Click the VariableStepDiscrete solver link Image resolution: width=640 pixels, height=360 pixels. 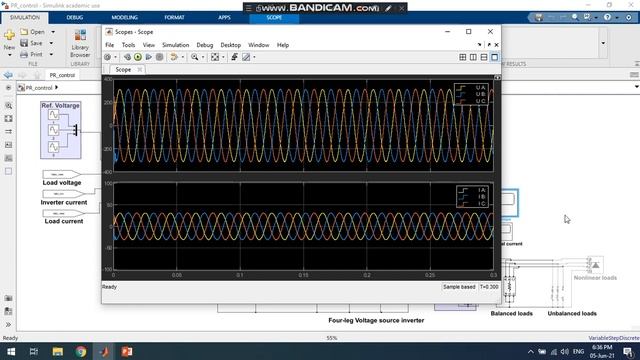(x=614, y=338)
